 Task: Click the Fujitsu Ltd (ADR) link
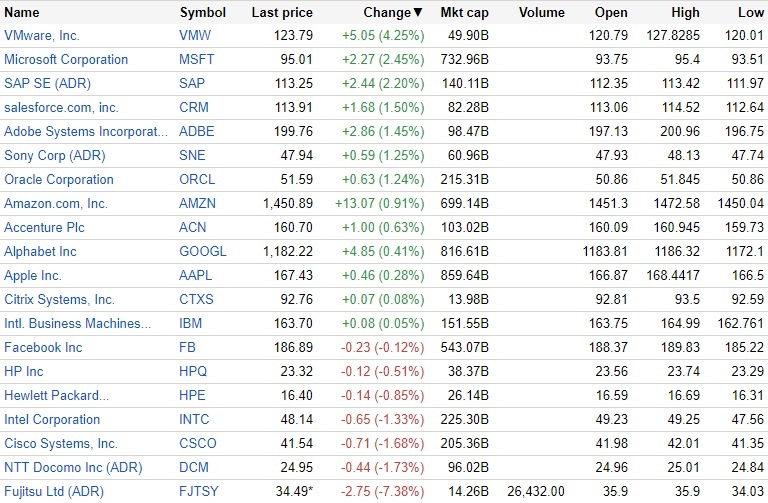[52, 492]
